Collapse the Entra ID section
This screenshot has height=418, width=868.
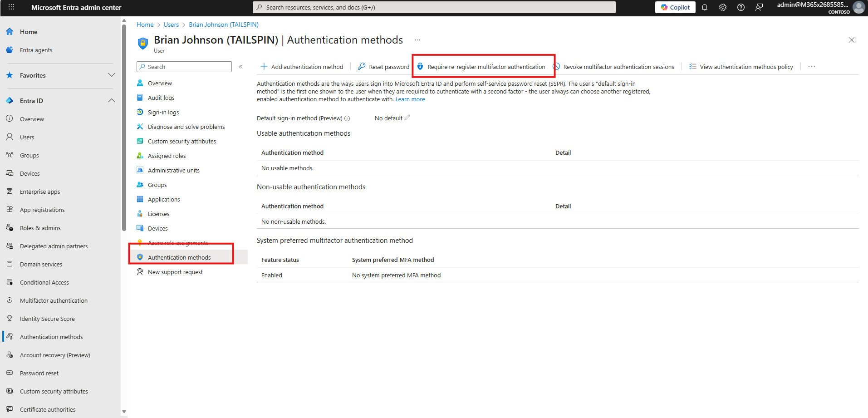click(x=111, y=100)
